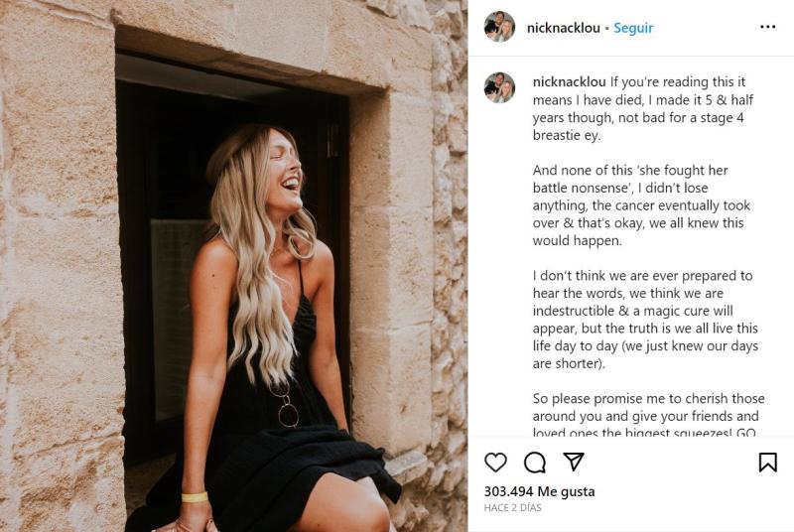Click the sunglasses hanging on the black dress
The image size is (794, 532).
[x=287, y=411]
